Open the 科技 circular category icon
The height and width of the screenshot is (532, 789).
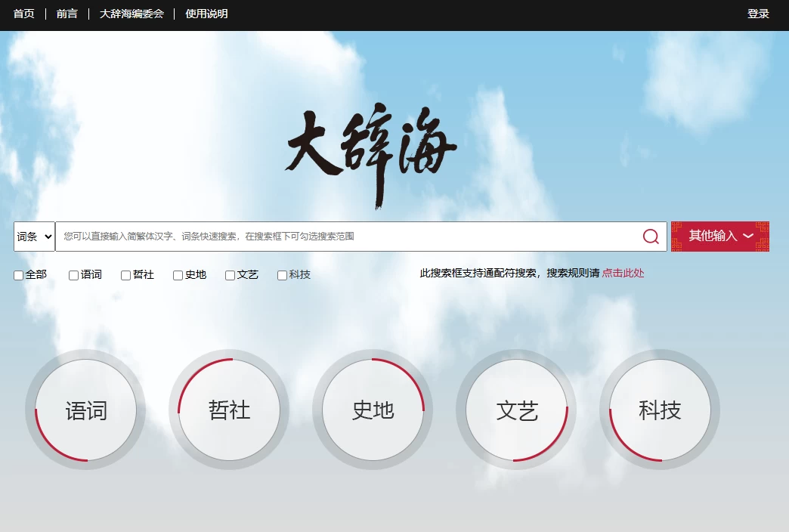[x=658, y=409]
